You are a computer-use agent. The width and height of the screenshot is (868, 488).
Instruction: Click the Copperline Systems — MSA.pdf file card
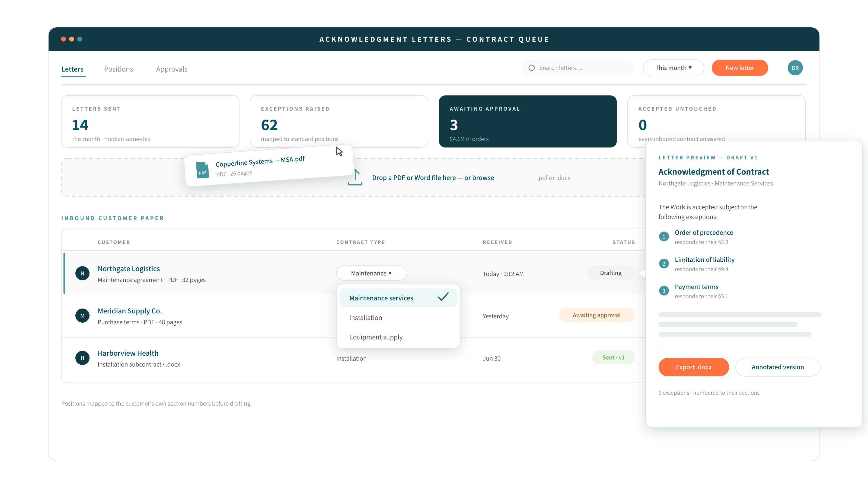[x=269, y=166]
